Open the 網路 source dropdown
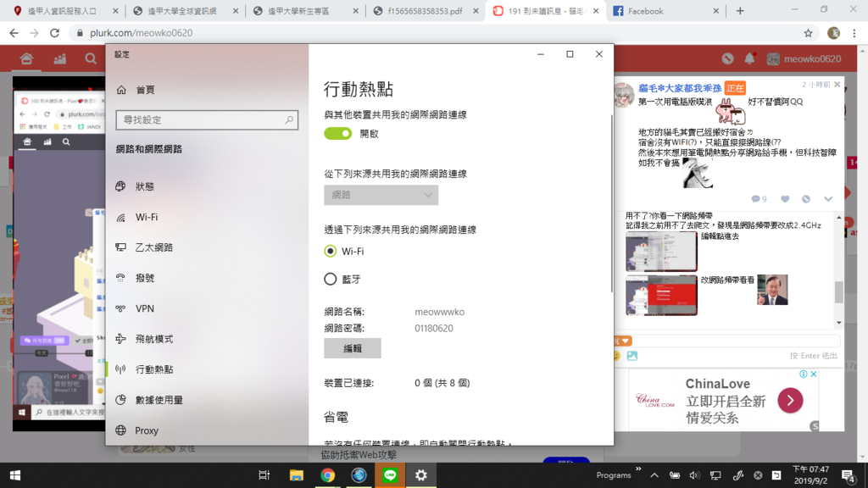 click(381, 195)
